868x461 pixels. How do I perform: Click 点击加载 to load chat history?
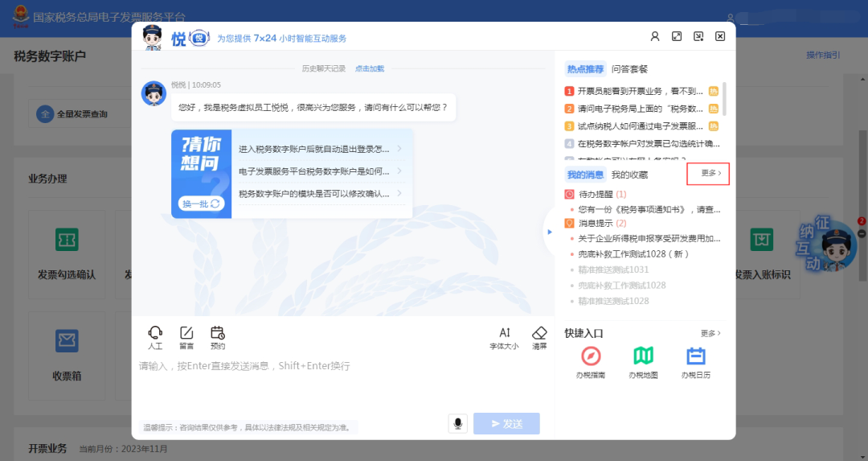point(369,68)
